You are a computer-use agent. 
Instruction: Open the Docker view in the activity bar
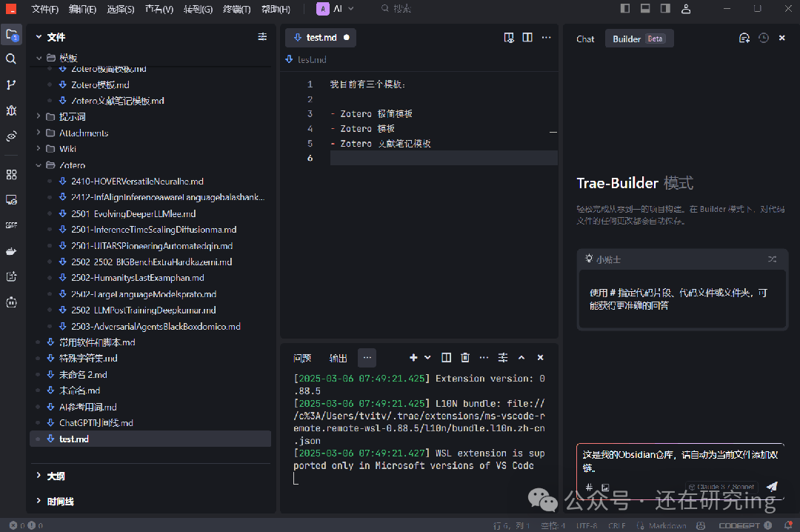[10, 250]
